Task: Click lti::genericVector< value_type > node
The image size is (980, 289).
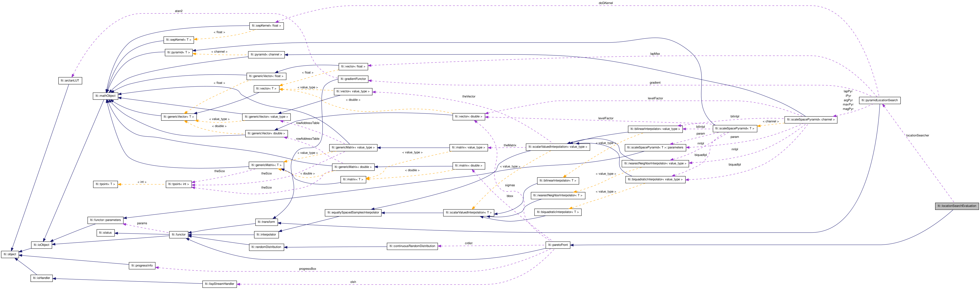Action: [x=266, y=117]
